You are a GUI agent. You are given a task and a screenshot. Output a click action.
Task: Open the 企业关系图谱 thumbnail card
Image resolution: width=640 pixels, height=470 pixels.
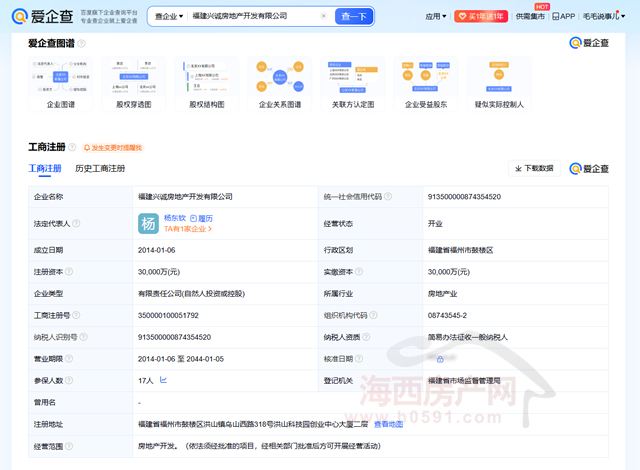280,84
